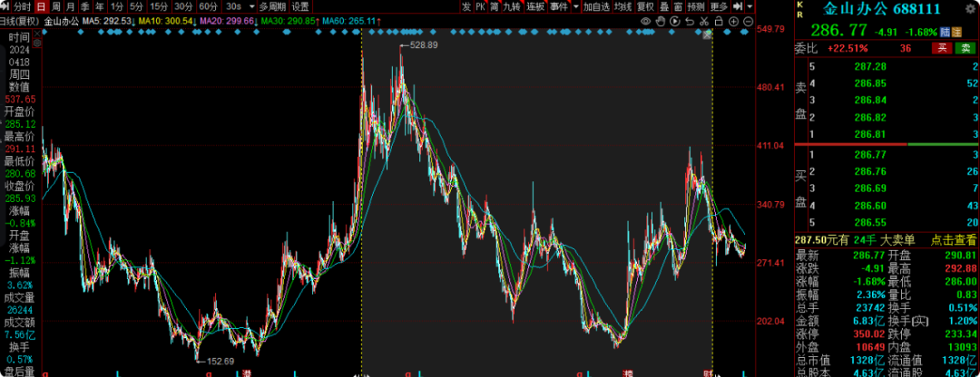980x377 pixels.
Task: Zoom out with the minus circle icon
Action: pyautogui.click(x=748, y=21)
